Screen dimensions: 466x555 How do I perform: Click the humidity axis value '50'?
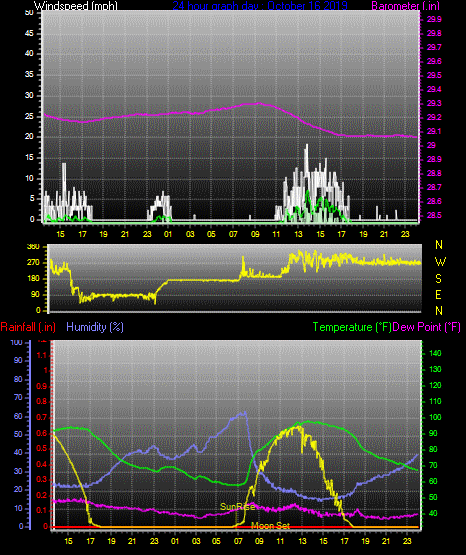(18, 434)
